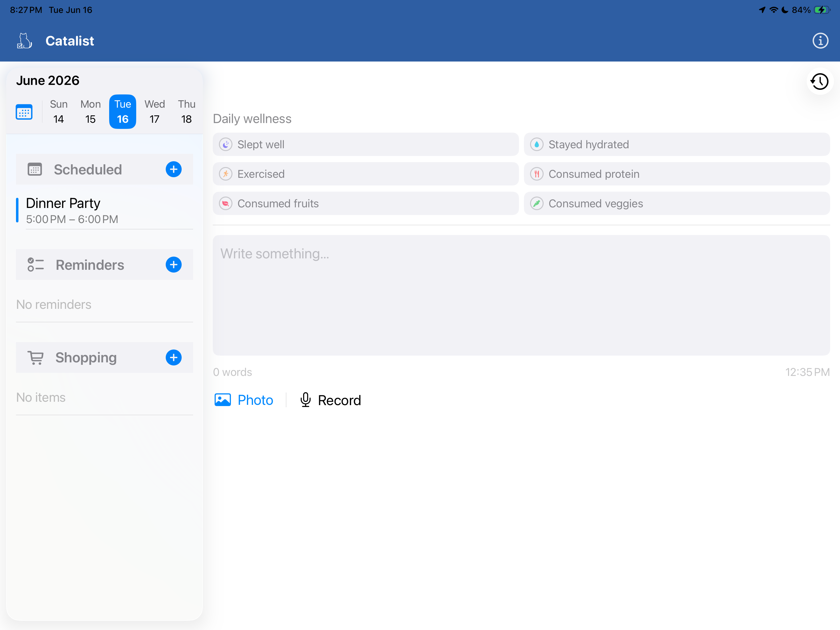840x630 pixels.
Task: Select Sun 14 in the week strip
Action: tap(58, 112)
